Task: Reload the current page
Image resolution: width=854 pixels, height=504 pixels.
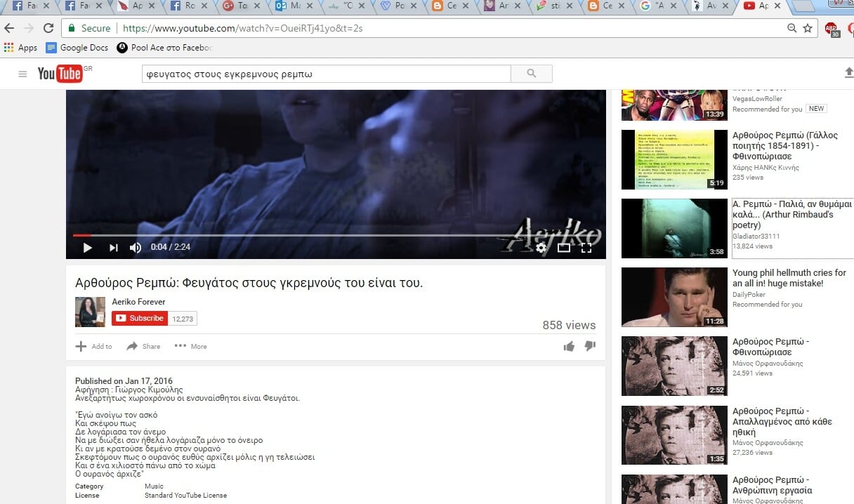Action: coord(48,28)
